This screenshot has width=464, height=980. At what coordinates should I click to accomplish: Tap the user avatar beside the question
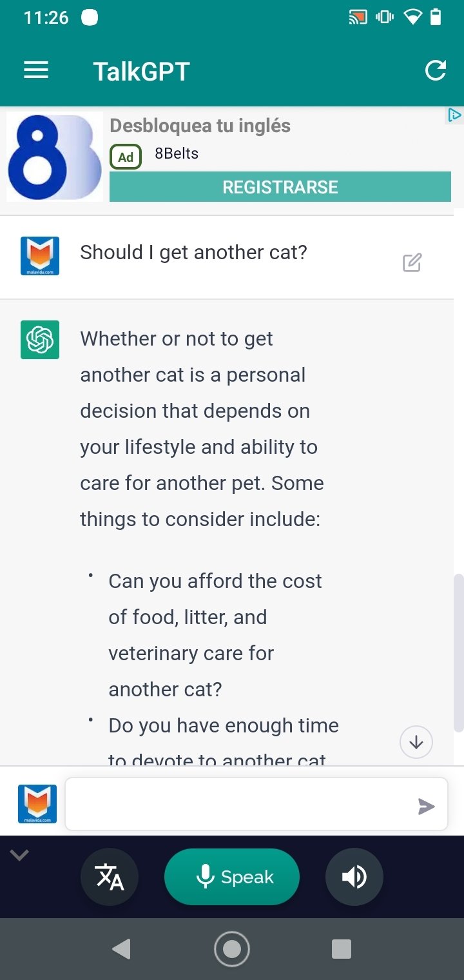[40, 256]
